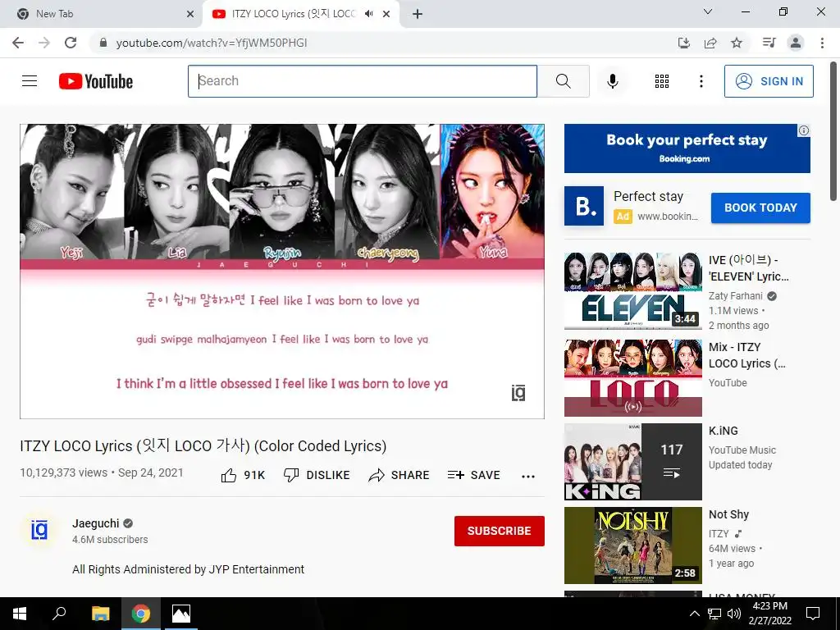Reload the page

71,43
